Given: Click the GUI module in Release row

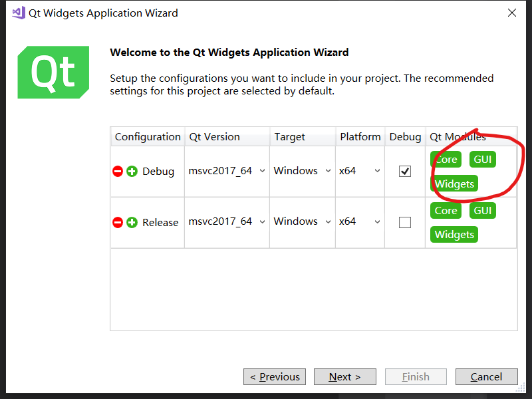Looking at the screenshot, I should pyautogui.click(x=483, y=211).
